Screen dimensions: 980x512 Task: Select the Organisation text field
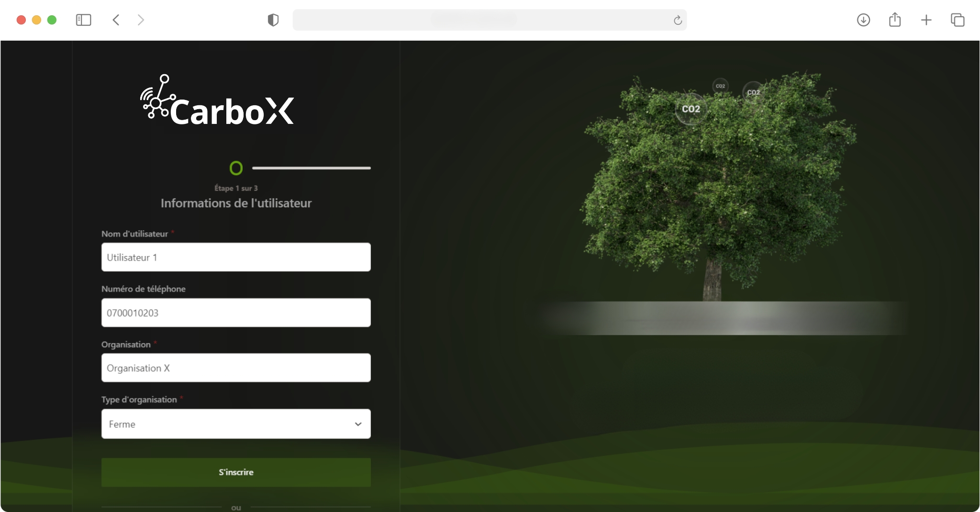[x=236, y=368]
